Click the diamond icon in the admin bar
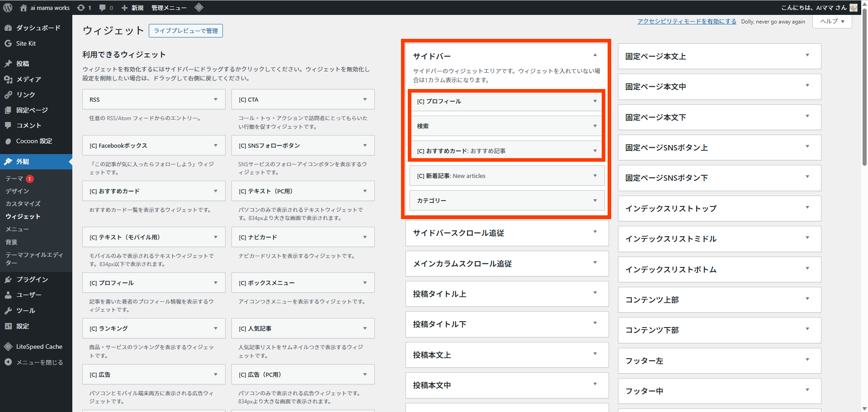Screen dimensions: 868x412 (198, 7)
